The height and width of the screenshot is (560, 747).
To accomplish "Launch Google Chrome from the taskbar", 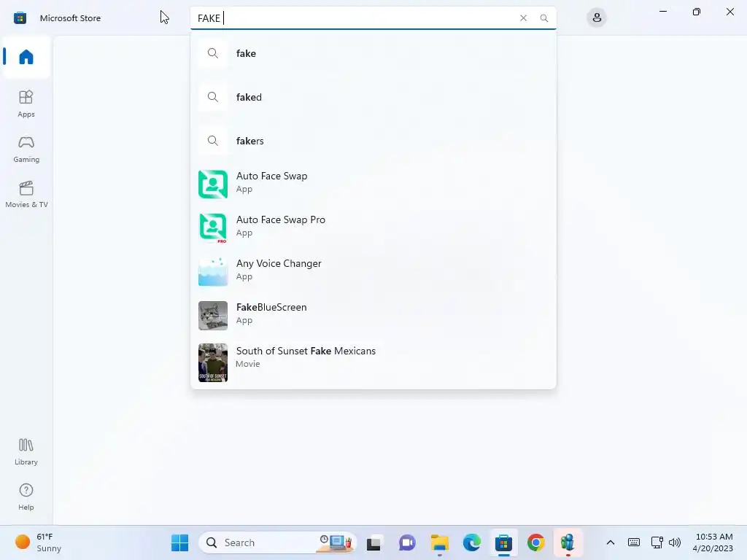I will (x=536, y=542).
